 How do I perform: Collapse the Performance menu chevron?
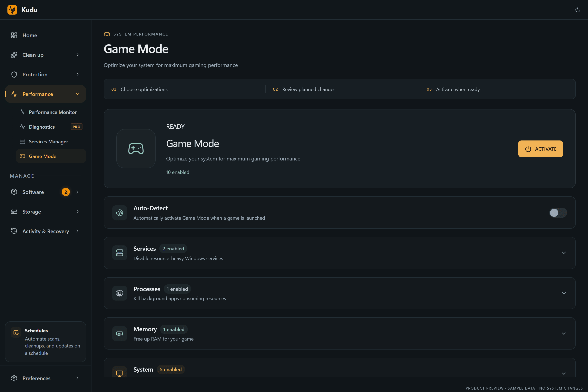pyautogui.click(x=78, y=94)
